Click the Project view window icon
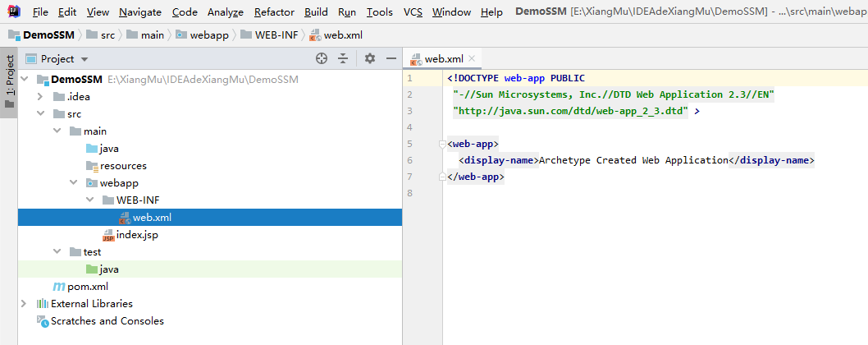 (x=31, y=59)
